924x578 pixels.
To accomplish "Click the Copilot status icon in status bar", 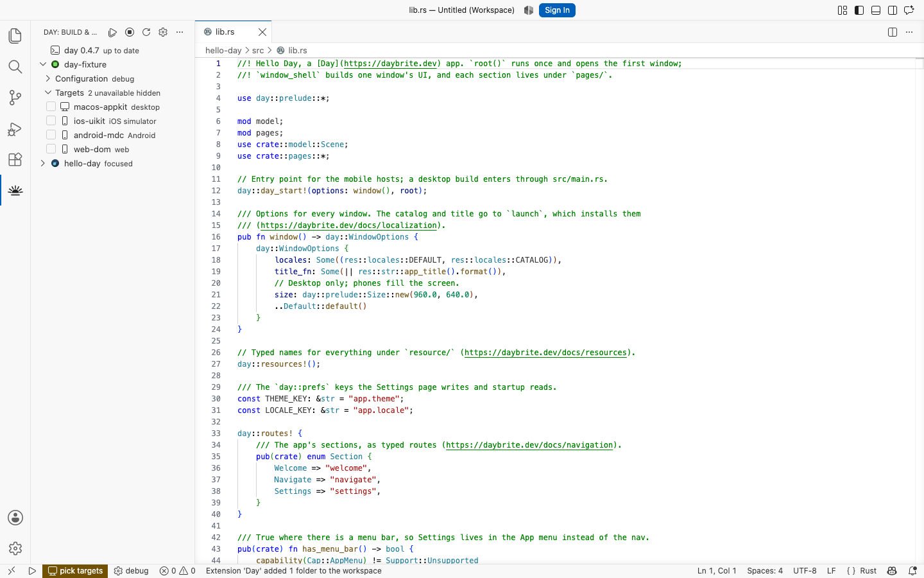I will tap(892, 570).
